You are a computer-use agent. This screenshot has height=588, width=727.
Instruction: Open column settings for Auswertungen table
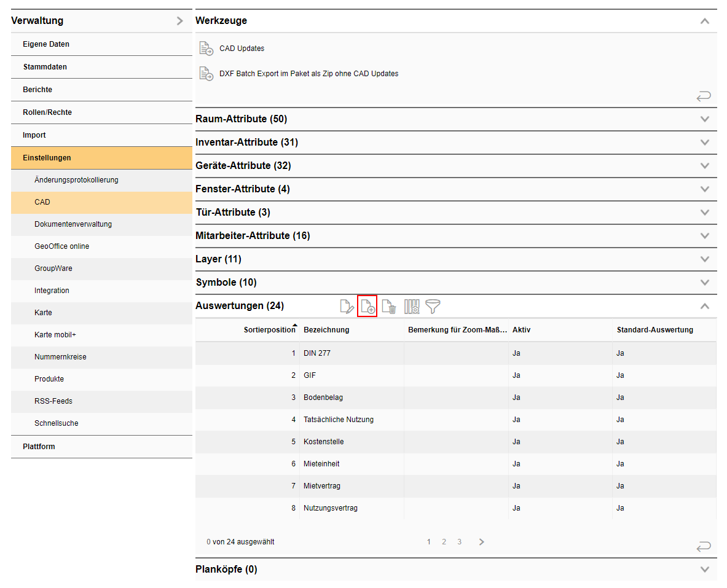[x=412, y=306]
